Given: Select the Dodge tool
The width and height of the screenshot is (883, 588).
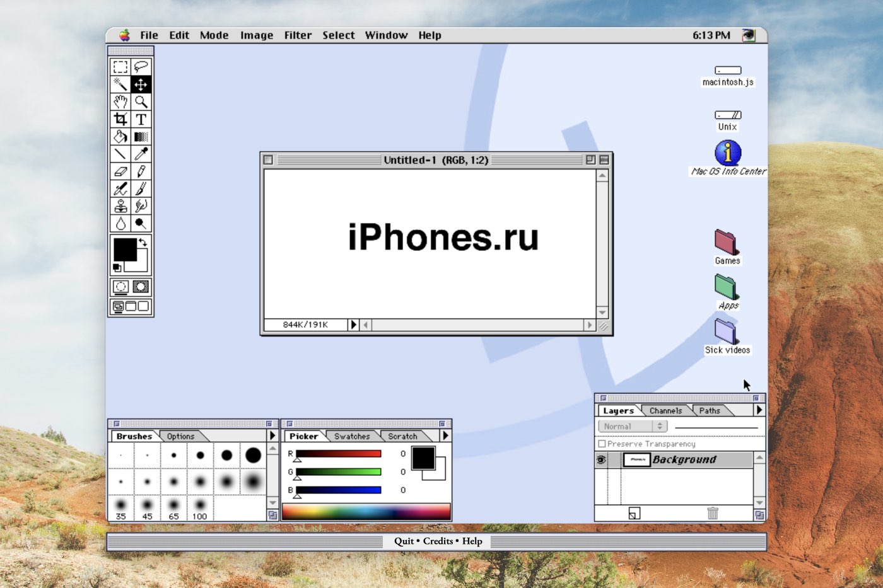Looking at the screenshot, I should 141,223.
